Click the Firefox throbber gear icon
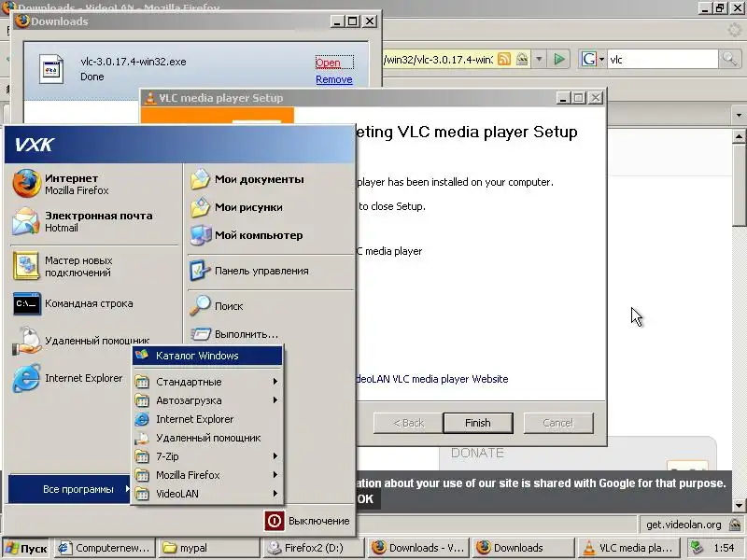The width and height of the screenshot is (747, 560). point(735,30)
